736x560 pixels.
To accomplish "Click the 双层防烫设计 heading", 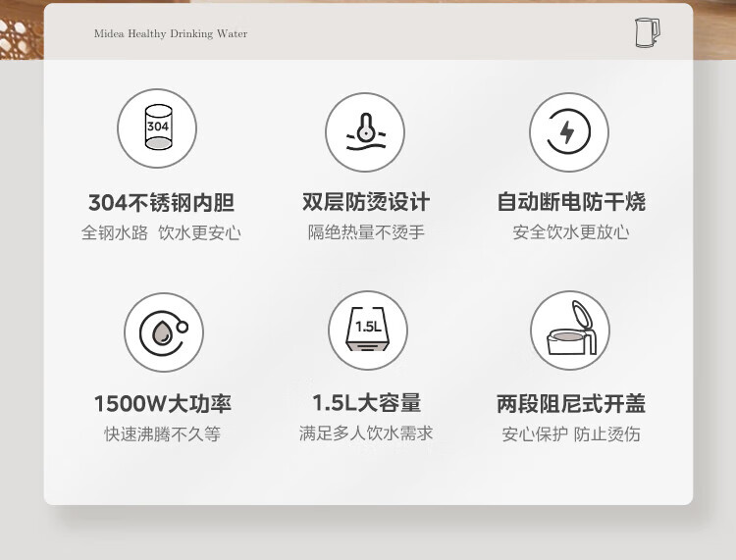I will tap(366, 202).
